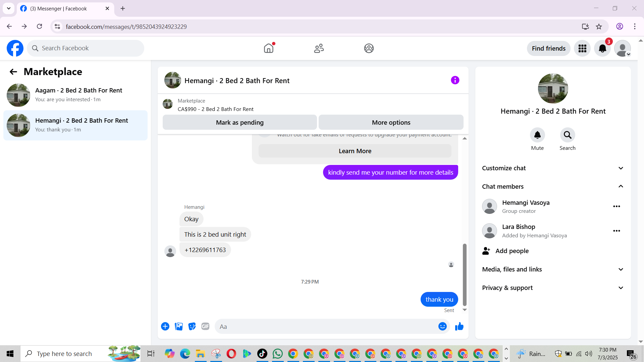Viewport: 644px width, 362px height.
Task: Click the thumbs-up like icon
Action: pos(459,326)
